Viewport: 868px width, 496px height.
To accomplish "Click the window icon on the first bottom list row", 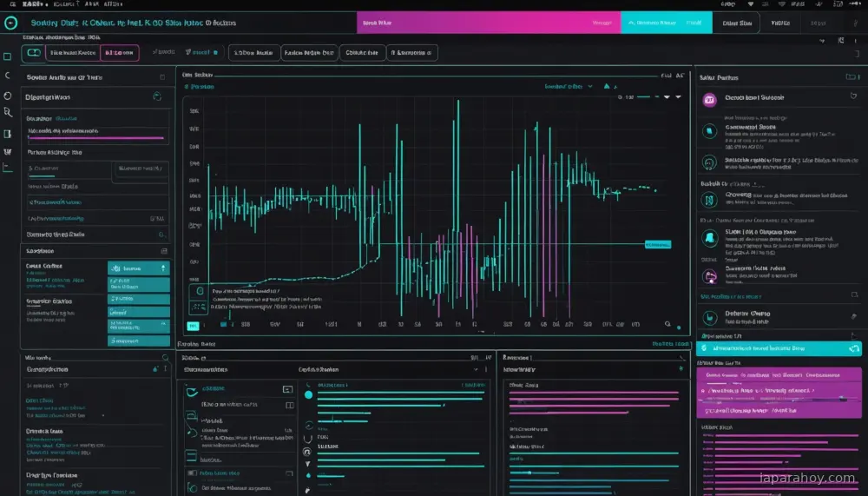I will tap(287, 390).
